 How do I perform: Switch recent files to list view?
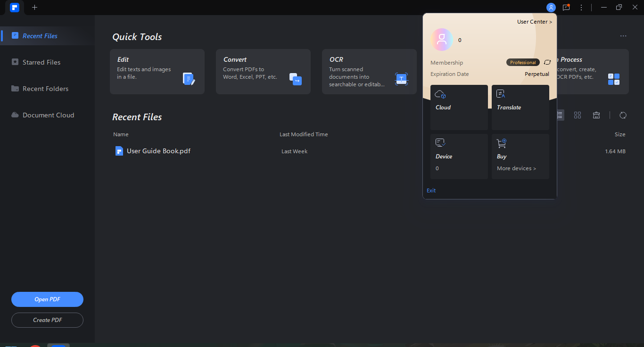(x=561, y=115)
